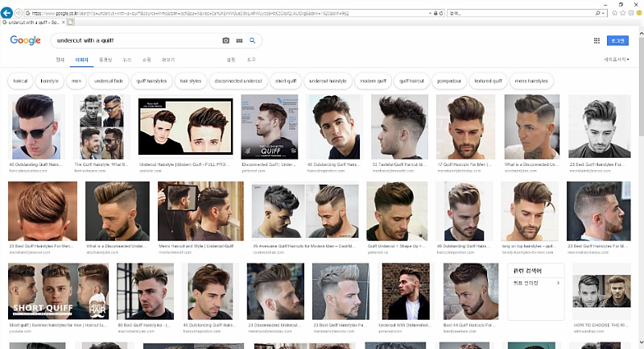The height and width of the screenshot is (349, 644).
Task: Click the Google logo
Action: pyautogui.click(x=26, y=40)
